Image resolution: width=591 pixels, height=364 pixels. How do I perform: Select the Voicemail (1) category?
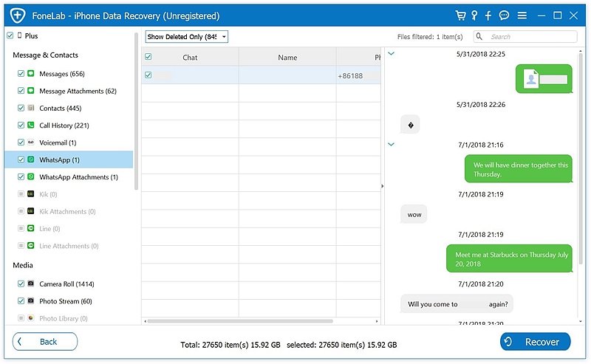click(58, 142)
